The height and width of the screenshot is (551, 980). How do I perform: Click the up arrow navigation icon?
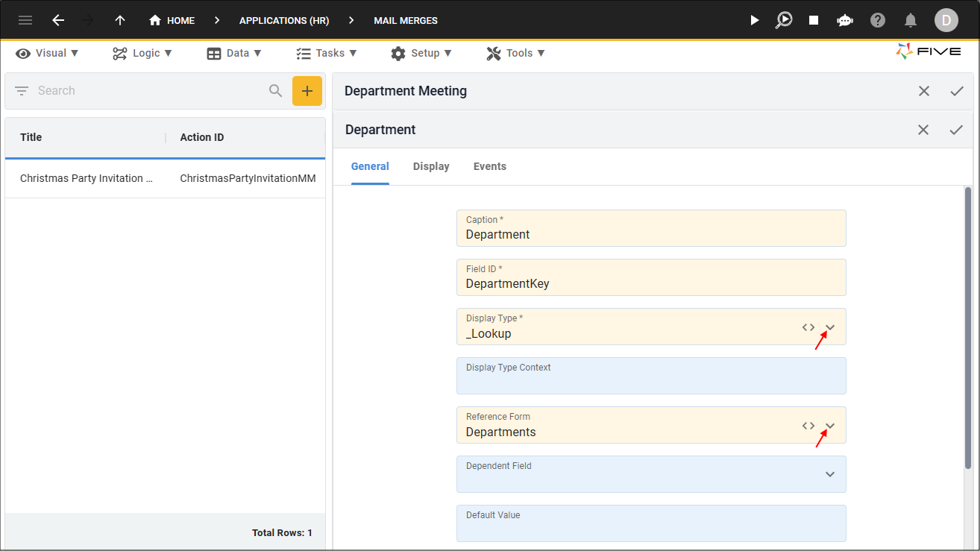tap(120, 20)
